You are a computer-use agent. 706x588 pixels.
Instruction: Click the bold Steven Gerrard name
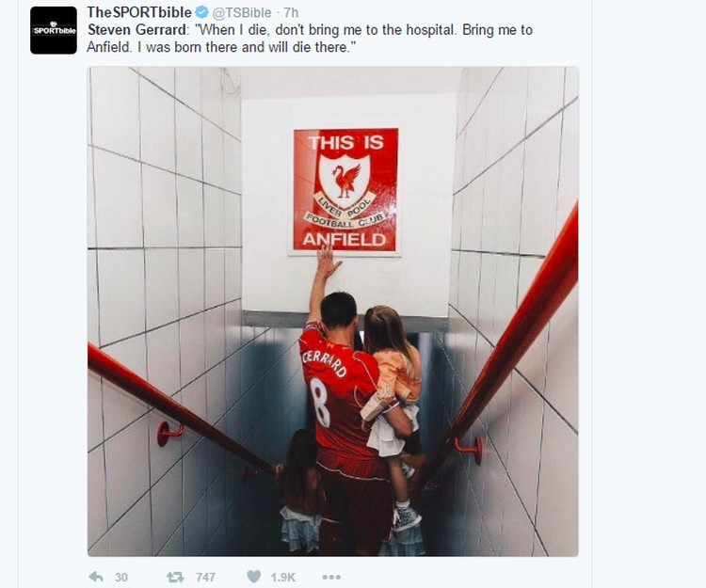tap(136, 30)
